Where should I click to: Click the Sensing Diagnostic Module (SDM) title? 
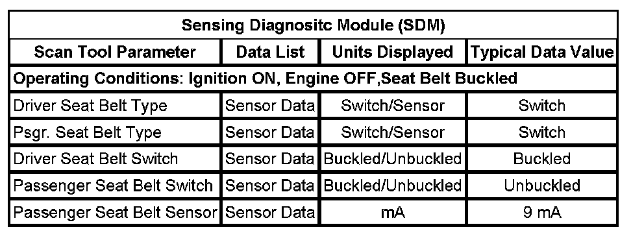pos(314,25)
